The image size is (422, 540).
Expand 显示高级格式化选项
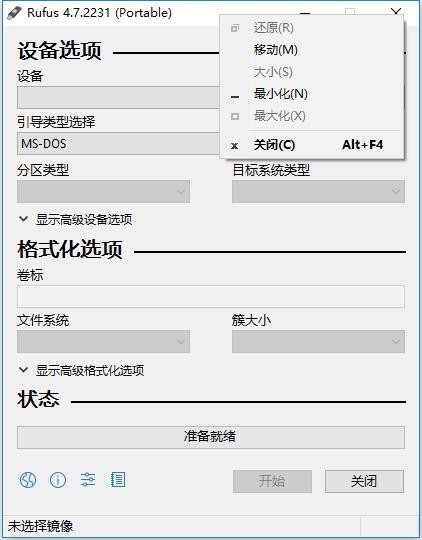point(81,371)
